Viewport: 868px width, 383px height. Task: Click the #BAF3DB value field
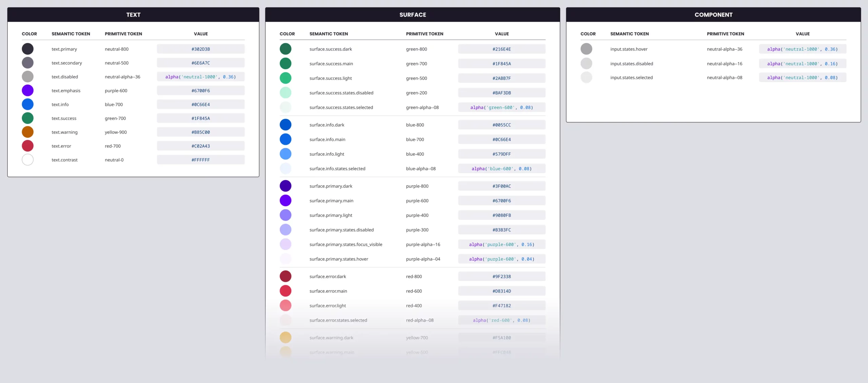click(502, 93)
